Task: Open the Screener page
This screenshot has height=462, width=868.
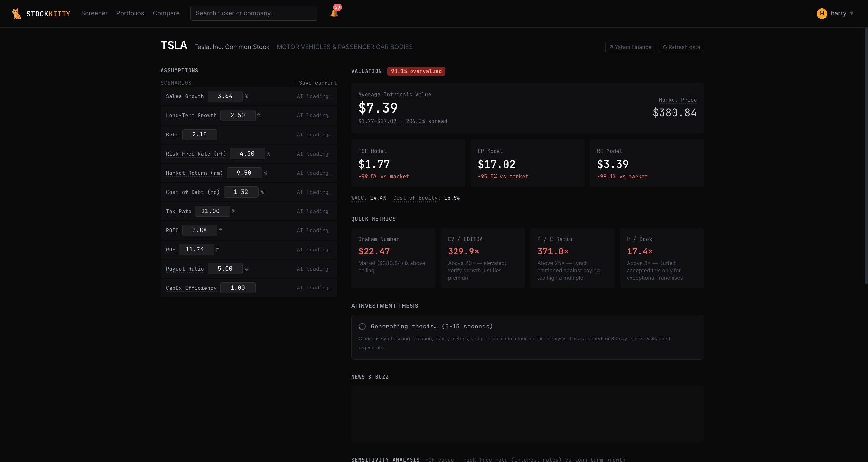Action: [x=94, y=13]
